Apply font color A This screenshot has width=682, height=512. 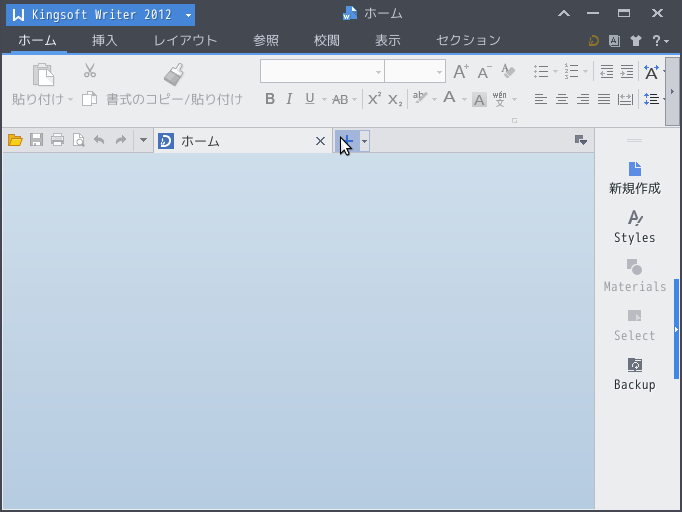coord(449,98)
